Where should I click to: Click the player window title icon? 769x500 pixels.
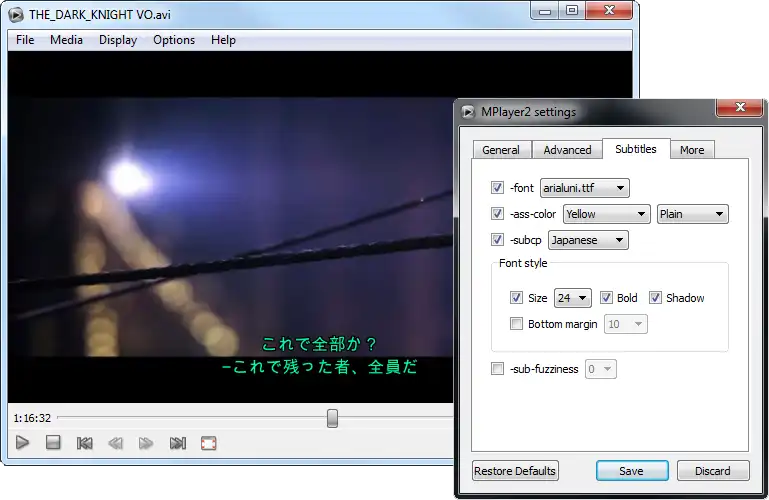pos(16,15)
